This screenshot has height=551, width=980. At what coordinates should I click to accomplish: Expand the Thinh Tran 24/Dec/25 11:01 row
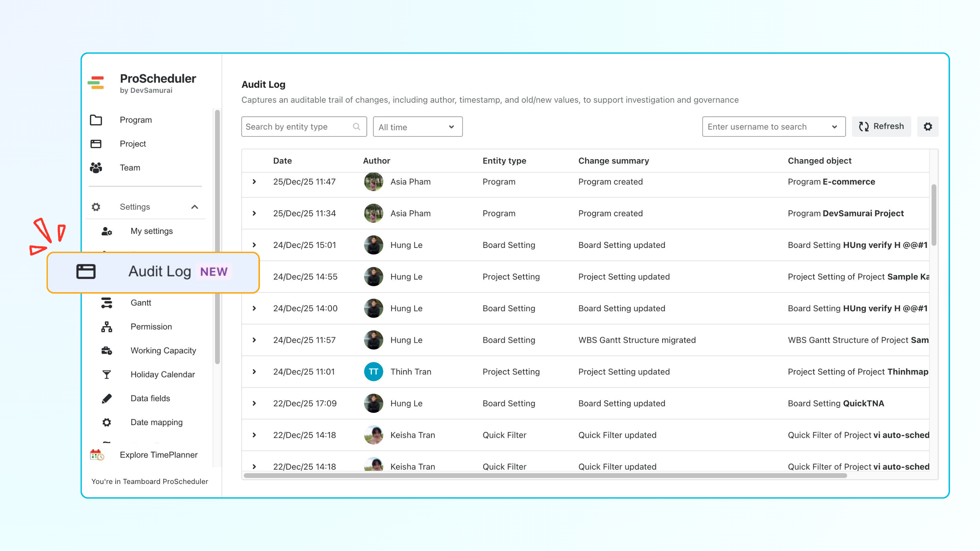click(x=254, y=371)
